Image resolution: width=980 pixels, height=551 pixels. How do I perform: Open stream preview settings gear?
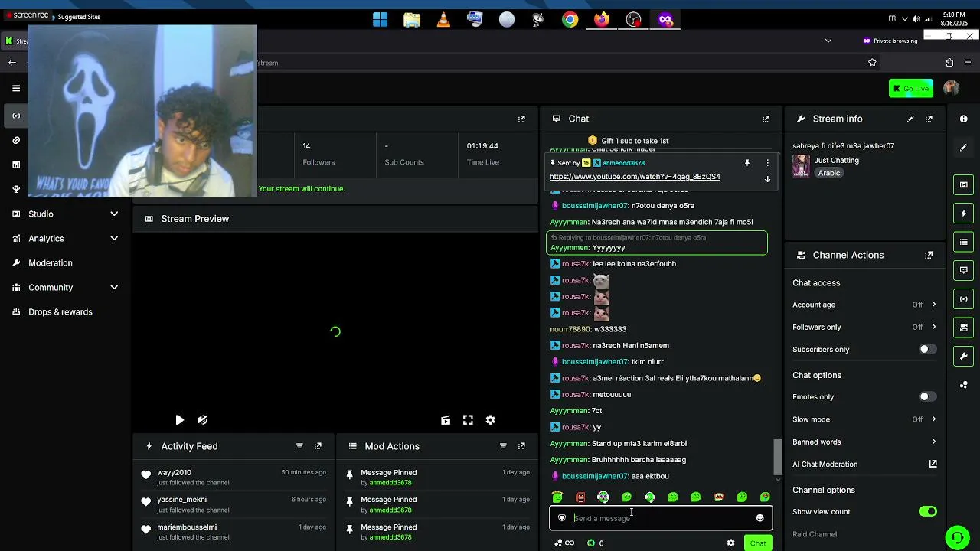[491, 420]
